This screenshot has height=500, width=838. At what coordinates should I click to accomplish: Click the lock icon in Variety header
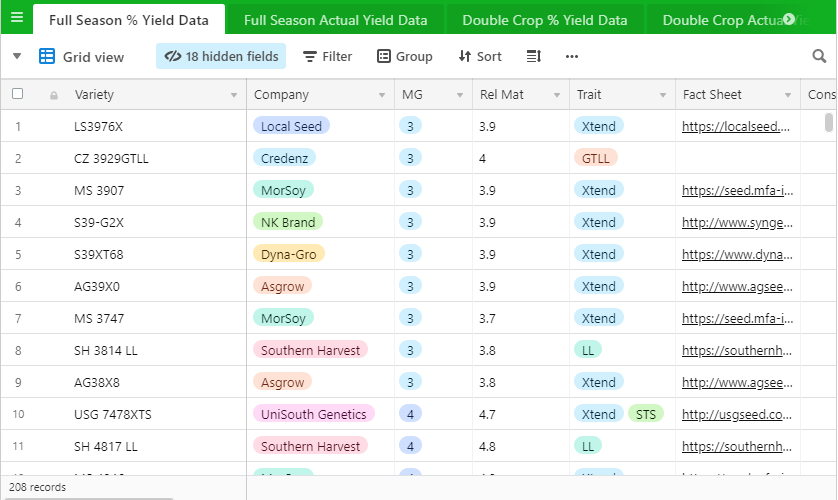tap(54, 95)
